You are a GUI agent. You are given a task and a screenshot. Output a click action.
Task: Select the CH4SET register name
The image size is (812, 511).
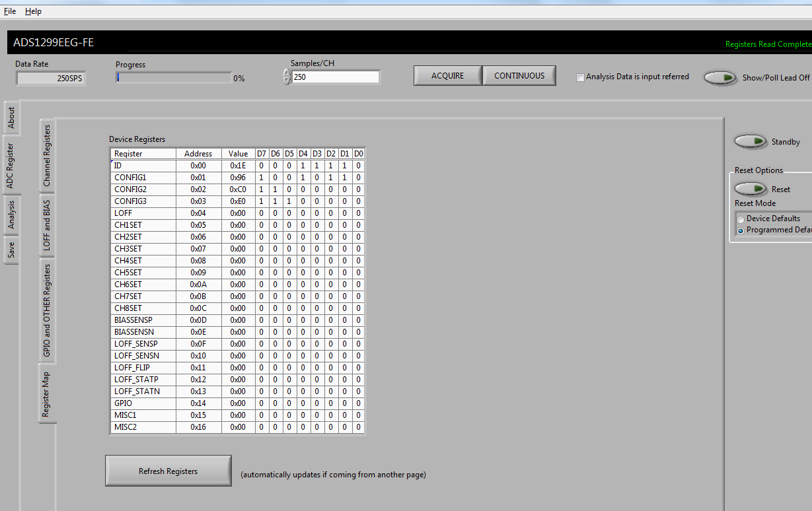point(128,261)
